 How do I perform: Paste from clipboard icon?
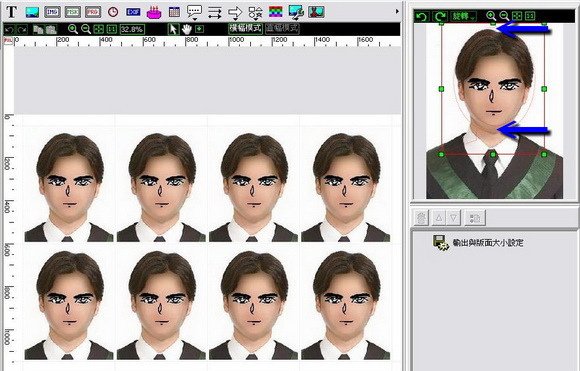[51, 29]
